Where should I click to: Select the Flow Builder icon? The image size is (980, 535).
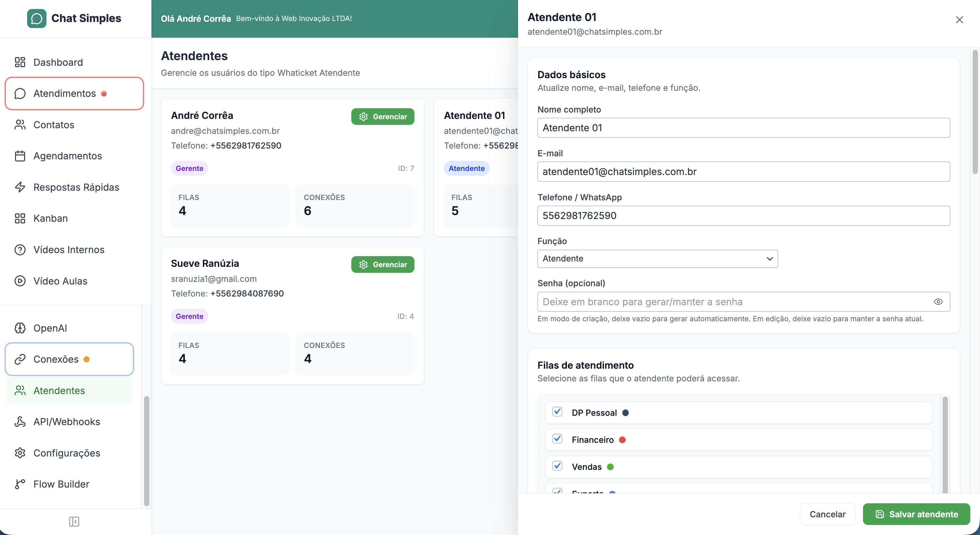coord(20,484)
